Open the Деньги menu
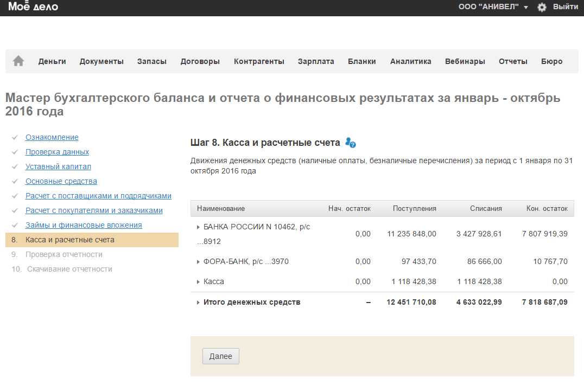Image resolution: width=584 pixels, height=392 pixels. pyautogui.click(x=52, y=61)
